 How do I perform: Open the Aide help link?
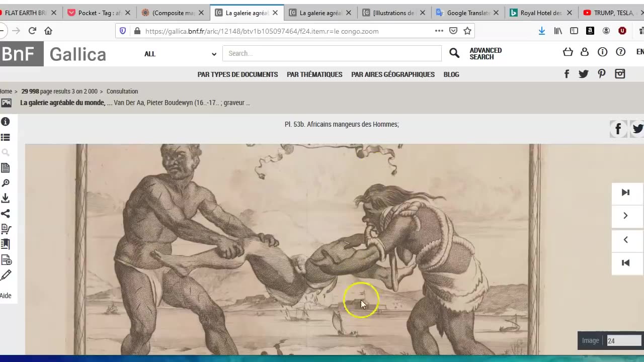coord(6,296)
